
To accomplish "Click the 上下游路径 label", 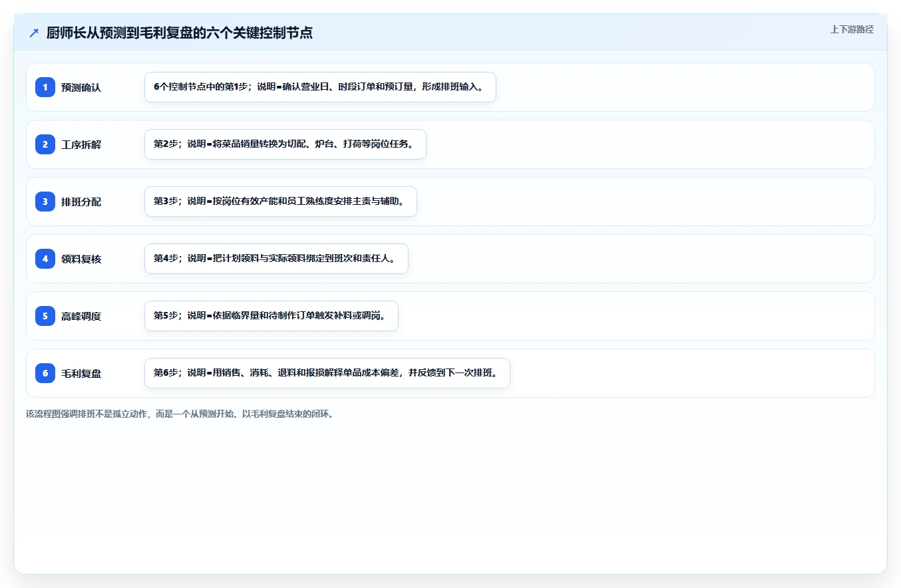I will point(852,29).
